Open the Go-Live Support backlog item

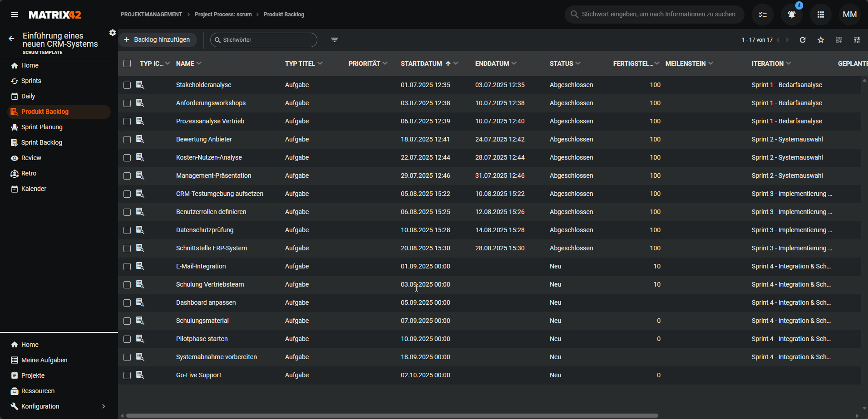(x=198, y=375)
